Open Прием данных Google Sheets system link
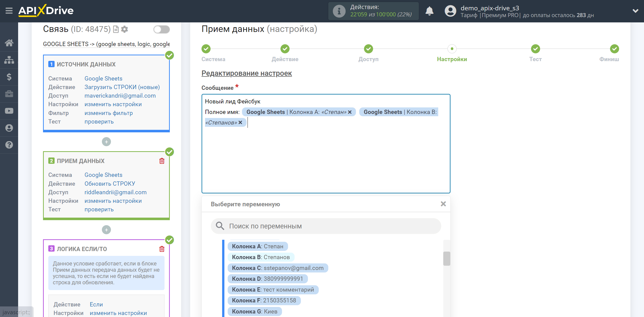The width and height of the screenshot is (644, 317). pos(103,175)
